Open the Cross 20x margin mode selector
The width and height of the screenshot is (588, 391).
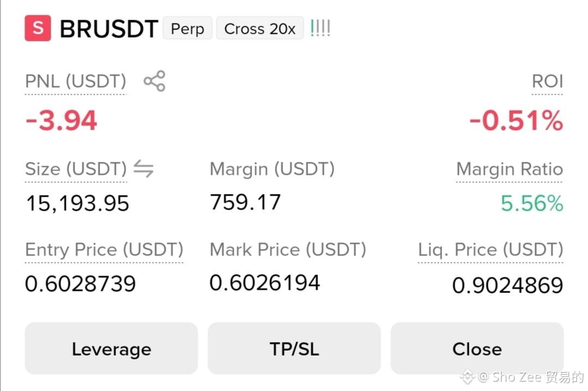point(260,28)
